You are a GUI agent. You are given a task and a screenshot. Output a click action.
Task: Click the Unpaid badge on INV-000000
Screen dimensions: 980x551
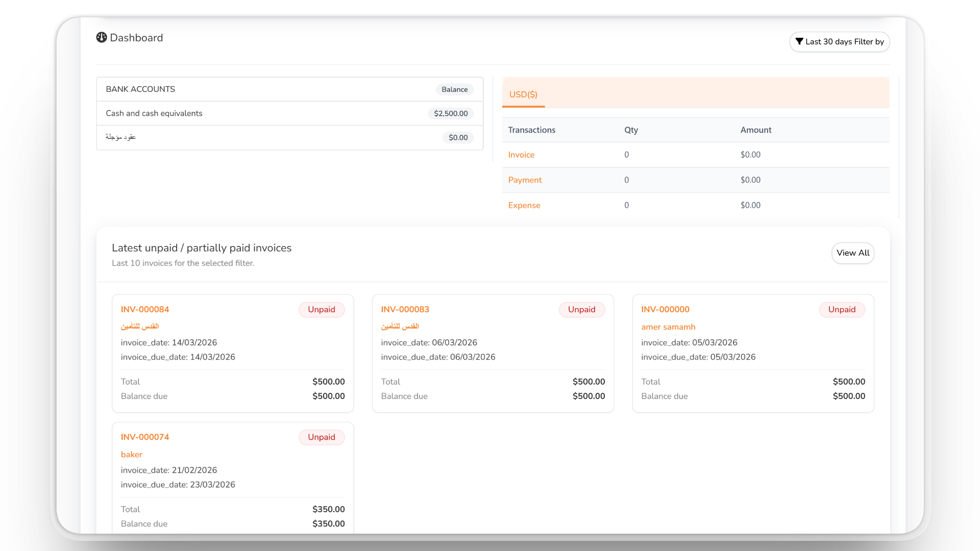coord(842,310)
